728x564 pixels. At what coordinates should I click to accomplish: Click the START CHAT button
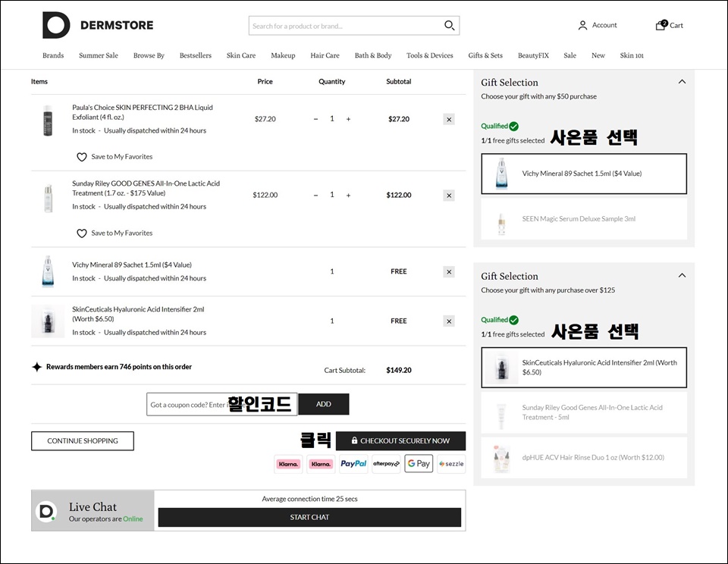point(309,517)
